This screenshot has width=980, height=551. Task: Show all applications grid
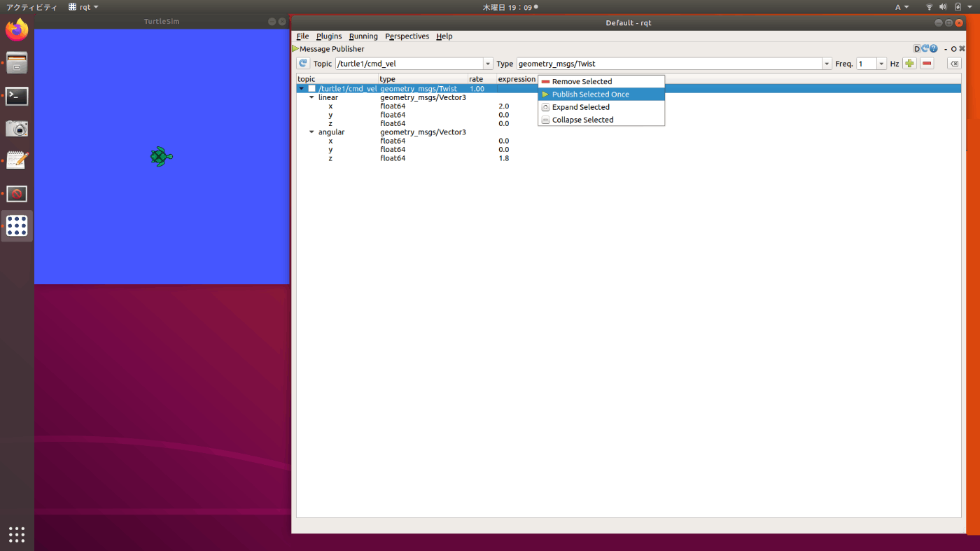(x=17, y=534)
